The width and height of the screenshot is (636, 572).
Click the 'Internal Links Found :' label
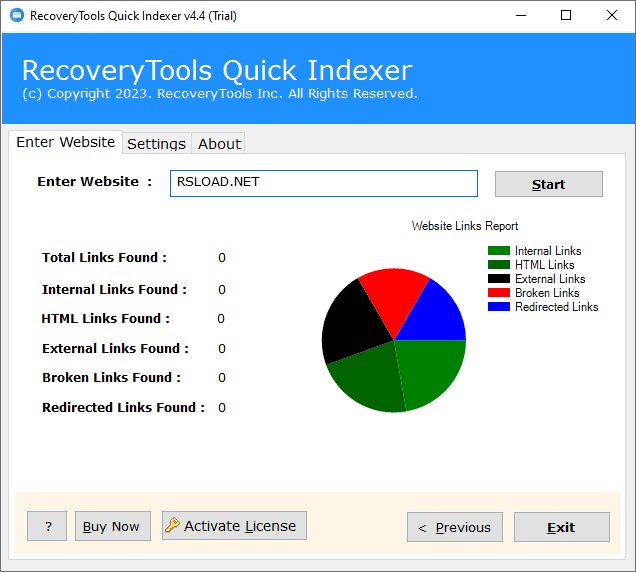point(114,289)
